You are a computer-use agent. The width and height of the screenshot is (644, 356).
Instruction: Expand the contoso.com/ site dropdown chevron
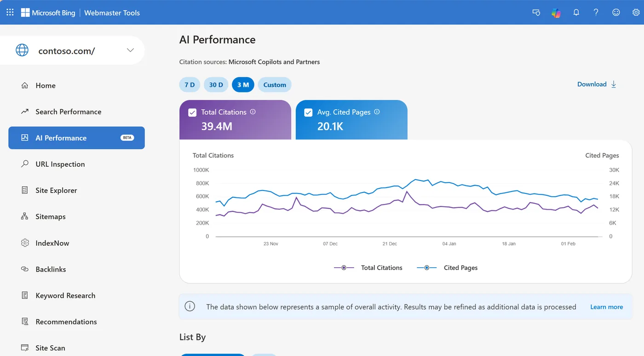[130, 50]
